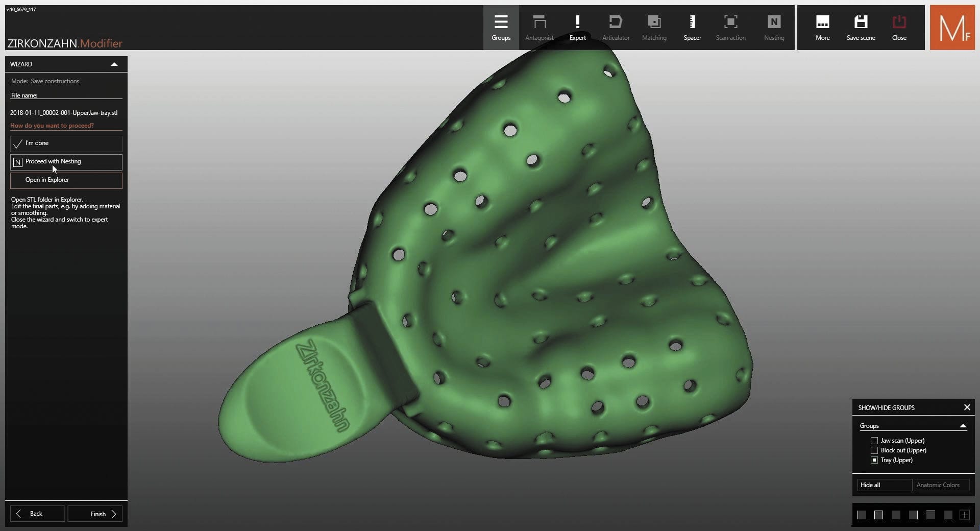Screen dimensions: 980x531
Task: Select the Matching tool
Action: click(x=654, y=28)
